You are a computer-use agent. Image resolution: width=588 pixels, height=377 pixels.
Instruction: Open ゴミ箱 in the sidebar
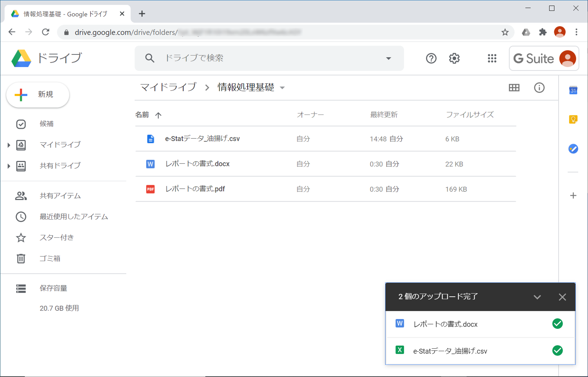50,258
